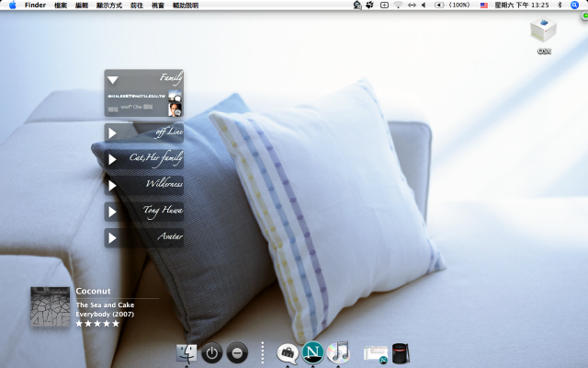Open the battery status icon menu
Viewport: 588px width, 368px height.
(439, 6)
